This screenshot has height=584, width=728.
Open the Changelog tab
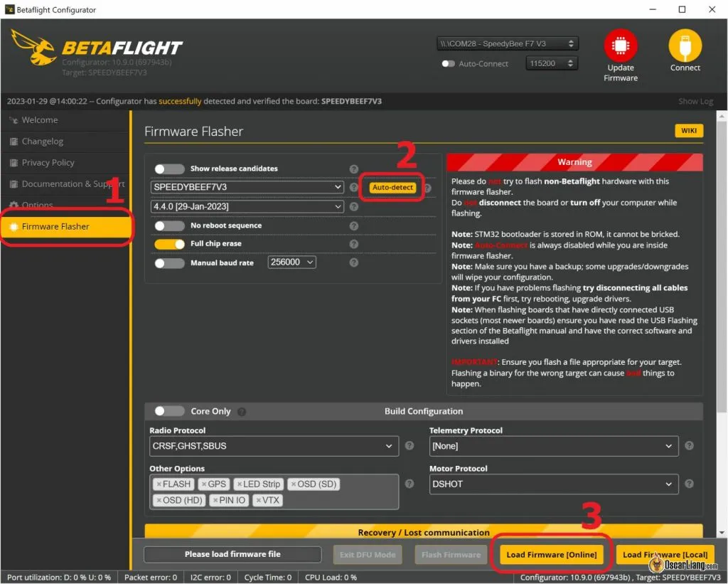coord(65,142)
